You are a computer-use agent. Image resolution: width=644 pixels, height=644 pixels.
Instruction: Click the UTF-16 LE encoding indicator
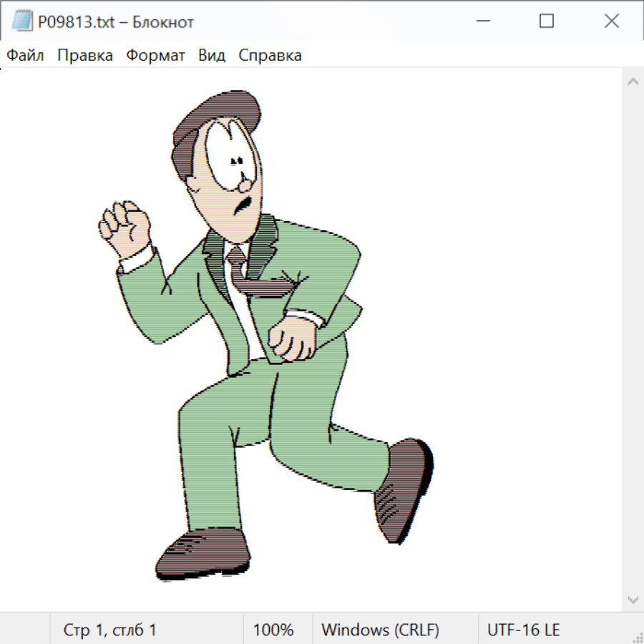(x=523, y=630)
